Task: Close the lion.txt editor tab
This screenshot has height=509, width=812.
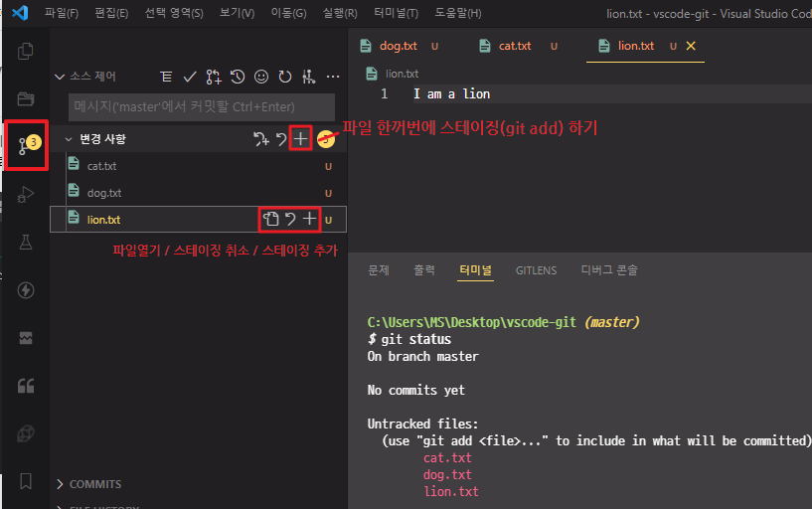Action: [x=691, y=46]
